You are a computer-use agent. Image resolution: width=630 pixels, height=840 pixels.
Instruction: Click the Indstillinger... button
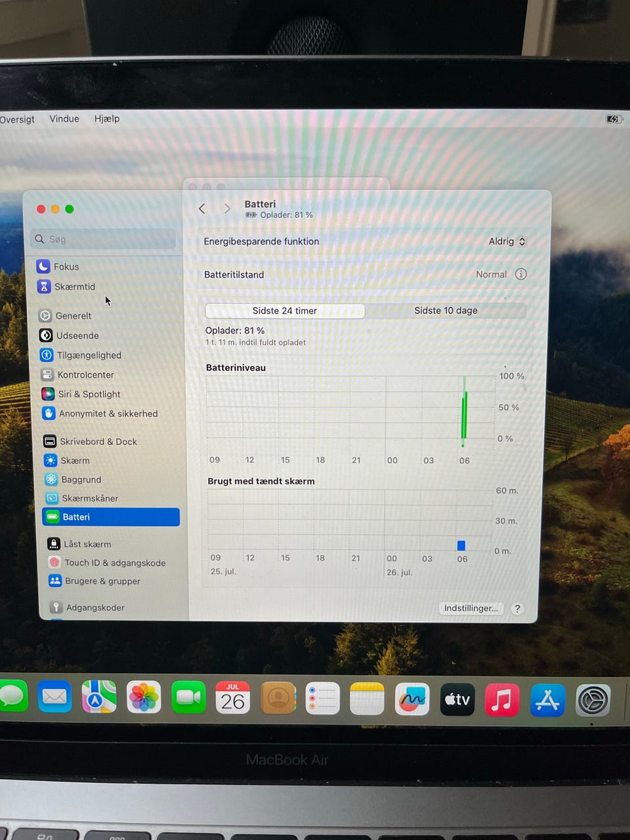[471, 608]
